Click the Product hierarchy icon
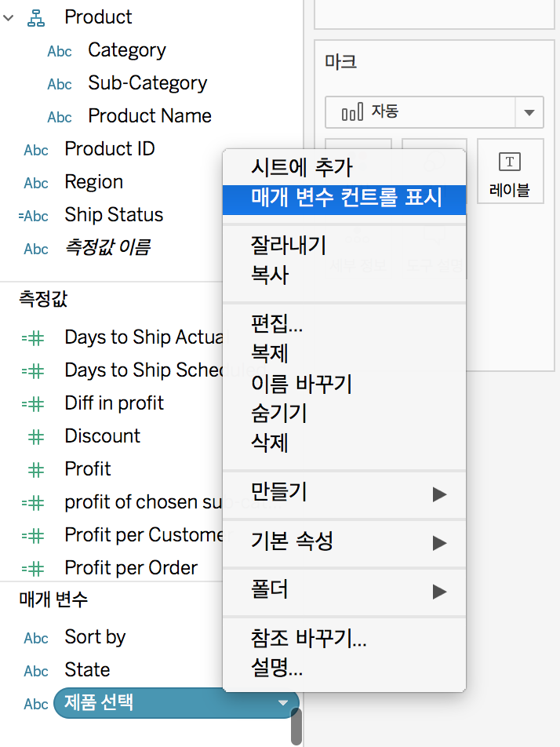The width and height of the screenshot is (560, 747). [x=36, y=17]
